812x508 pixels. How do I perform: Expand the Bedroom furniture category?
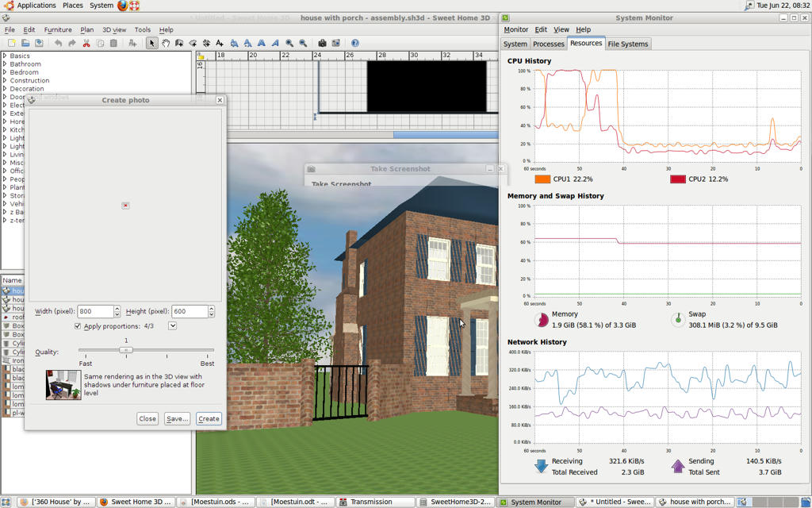click(x=5, y=72)
